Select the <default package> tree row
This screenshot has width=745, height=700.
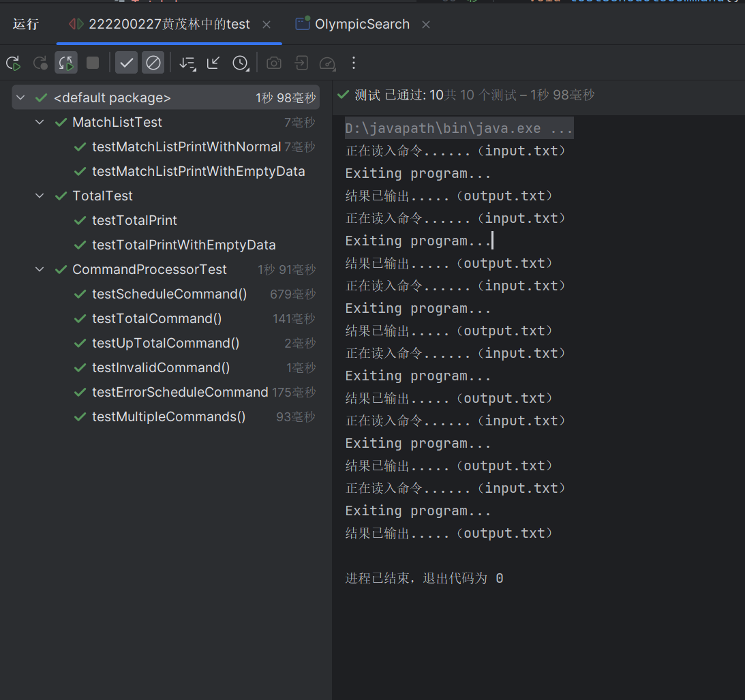tap(166, 97)
